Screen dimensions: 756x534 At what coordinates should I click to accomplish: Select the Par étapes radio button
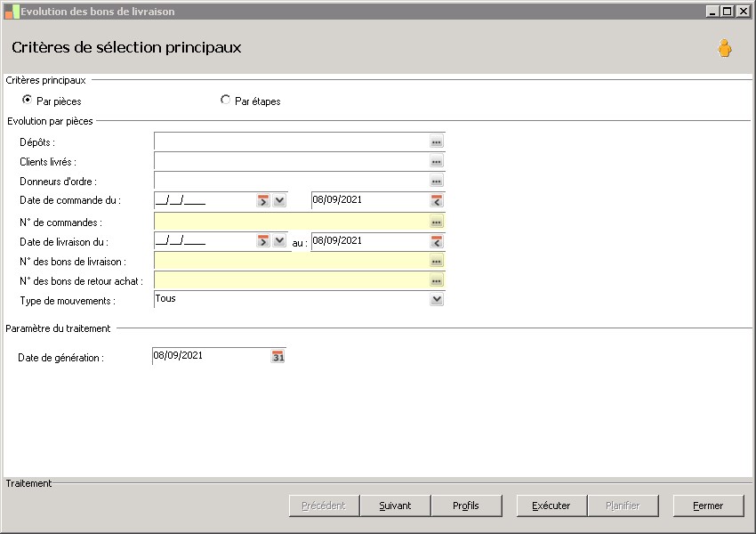tap(225, 100)
